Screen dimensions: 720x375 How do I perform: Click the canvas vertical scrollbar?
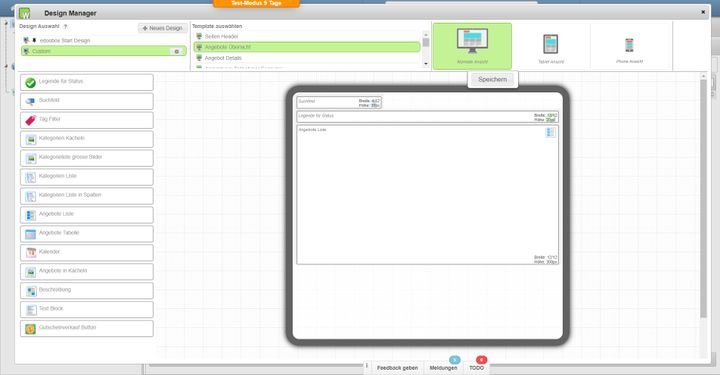pyautogui.click(x=703, y=198)
